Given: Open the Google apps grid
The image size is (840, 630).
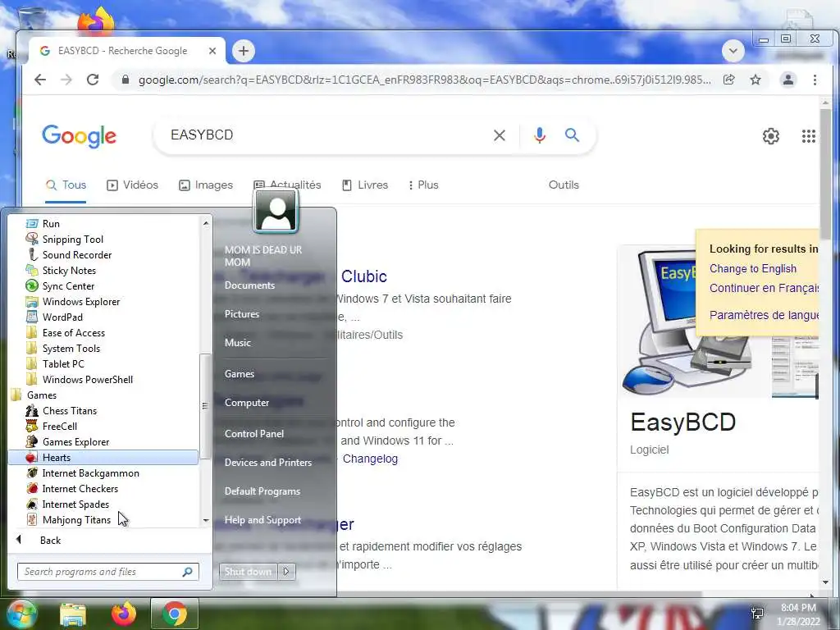Looking at the screenshot, I should point(808,136).
